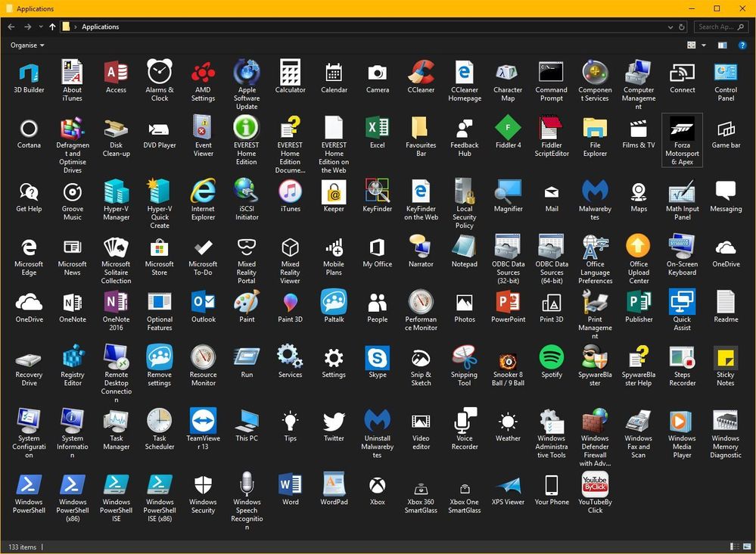Start Voice Recorder
Image resolution: width=756 pixels, height=554 pixels.
pos(464,421)
